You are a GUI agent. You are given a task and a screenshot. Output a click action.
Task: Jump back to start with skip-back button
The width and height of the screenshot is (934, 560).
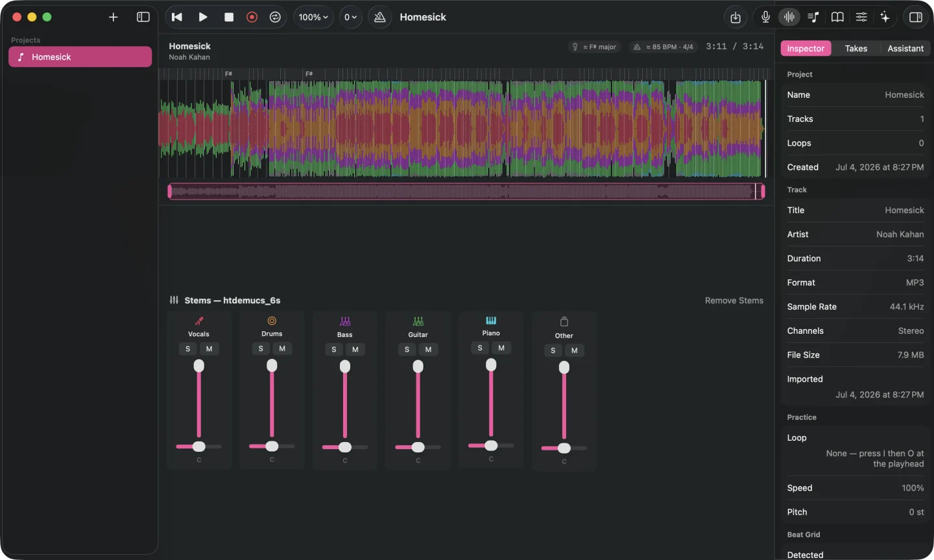[177, 17]
